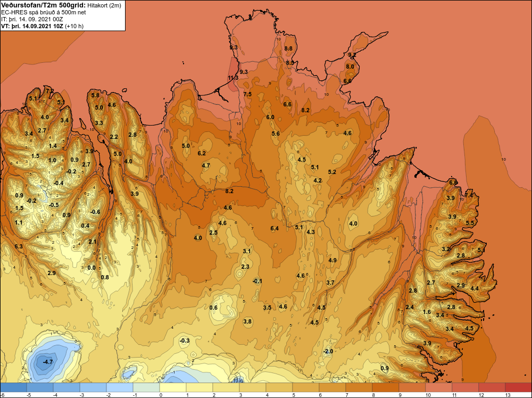Click the legend swatch between 4 and 5
The height and width of the screenshot is (398, 532).
pos(279,387)
